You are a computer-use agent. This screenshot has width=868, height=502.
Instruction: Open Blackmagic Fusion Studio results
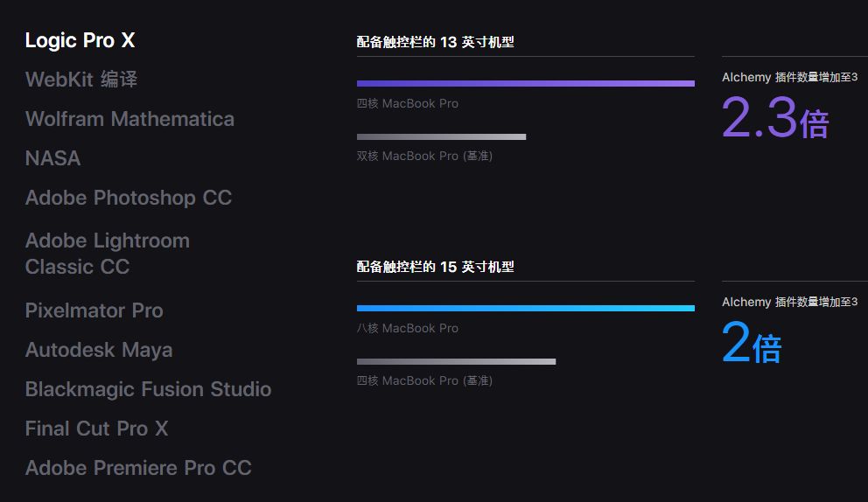149,389
